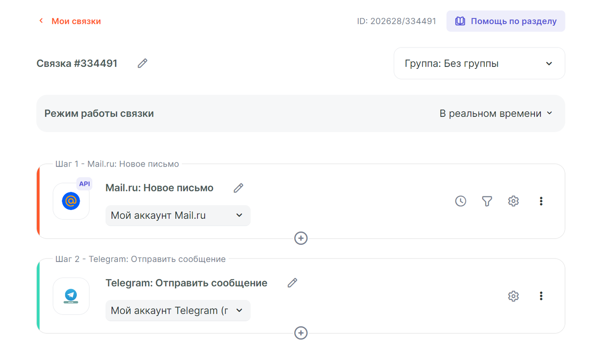Open the В реальном времени mode dropdown
The width and height of the screenshot is (596, 364).
(496, 113)
